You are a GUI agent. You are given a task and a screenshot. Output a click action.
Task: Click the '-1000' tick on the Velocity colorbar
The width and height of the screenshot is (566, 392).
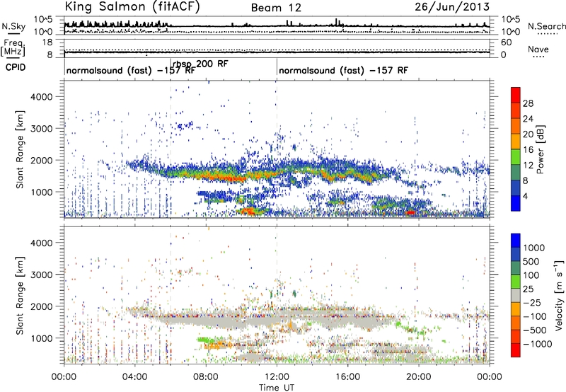pos(537,344)
